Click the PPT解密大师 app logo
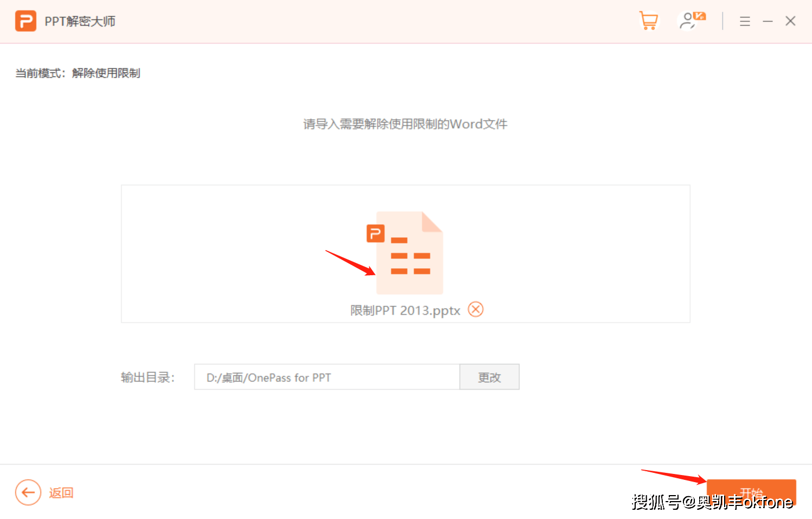This screenshot has width=812, height=519. [x=25, y=21]
